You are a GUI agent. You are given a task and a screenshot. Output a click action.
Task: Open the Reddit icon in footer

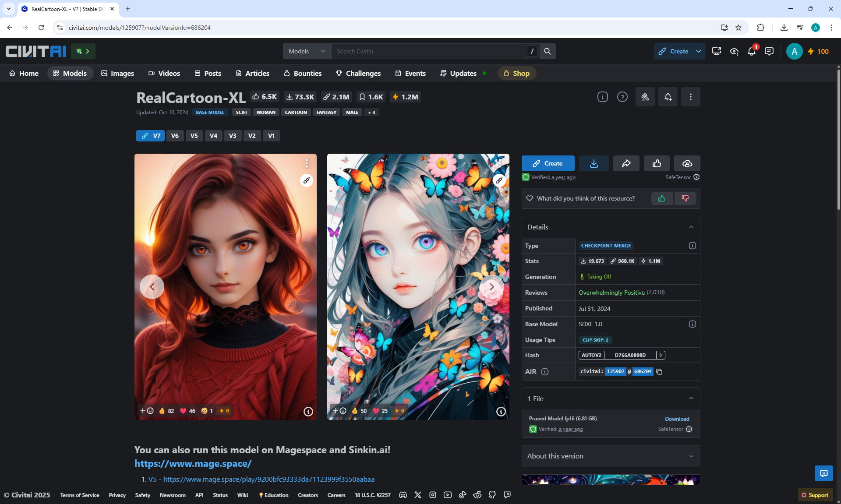[477, 495]
